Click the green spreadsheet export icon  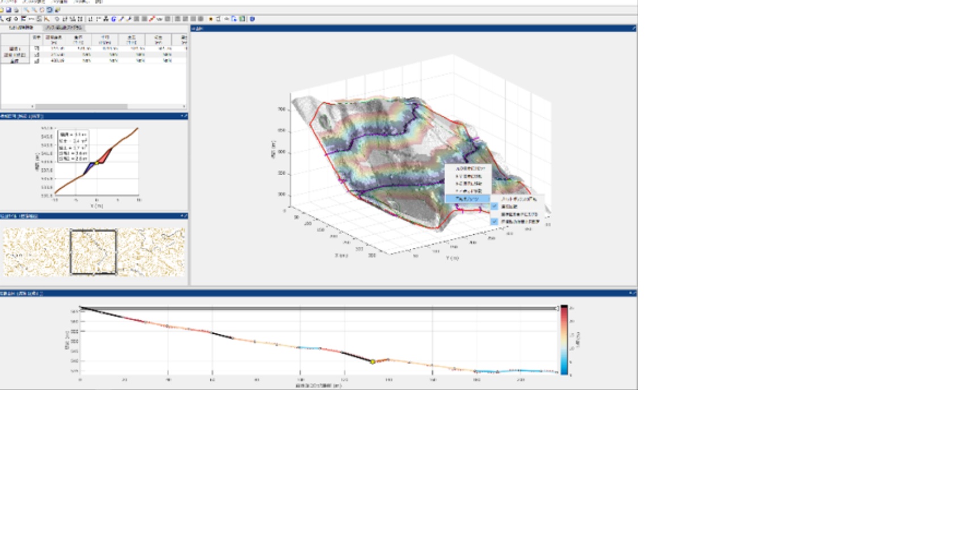(242, 19)
